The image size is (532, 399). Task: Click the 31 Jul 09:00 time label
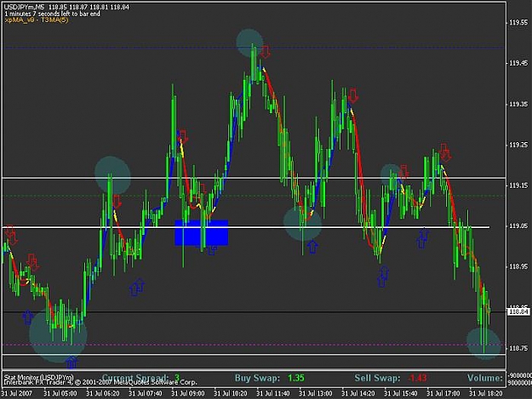187,394
